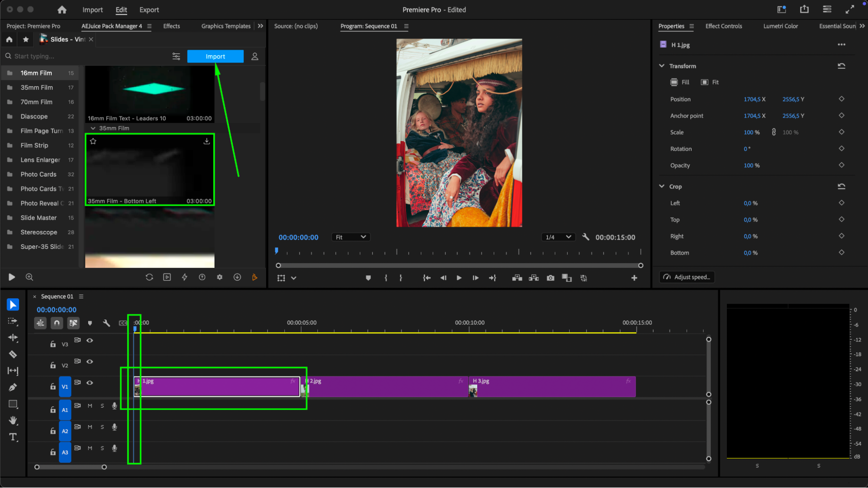Image resolution: width=868 pixels, height=488 pixels.
Task: Select the Type tool
Action: [x=13, y=437]
